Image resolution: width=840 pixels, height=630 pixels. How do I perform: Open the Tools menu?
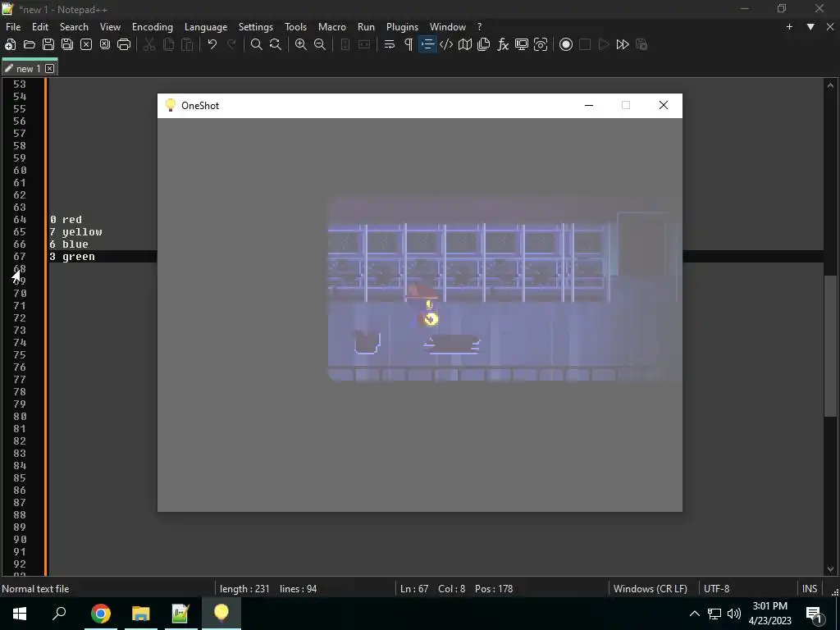[295, 27]
